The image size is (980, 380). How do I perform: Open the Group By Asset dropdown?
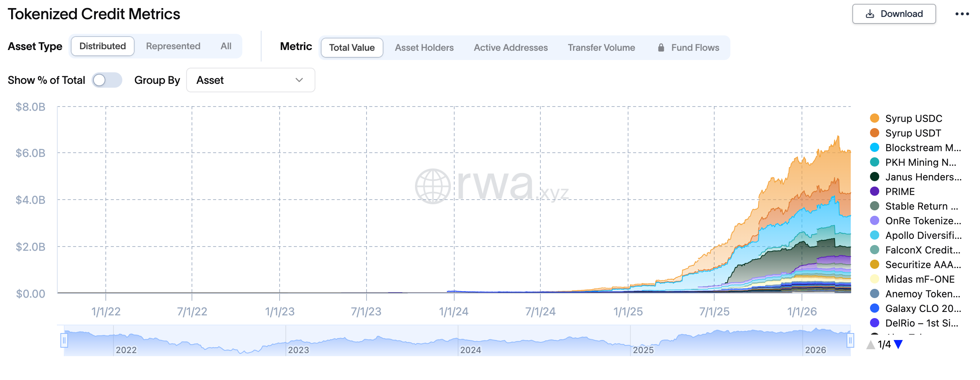point(250,80)
